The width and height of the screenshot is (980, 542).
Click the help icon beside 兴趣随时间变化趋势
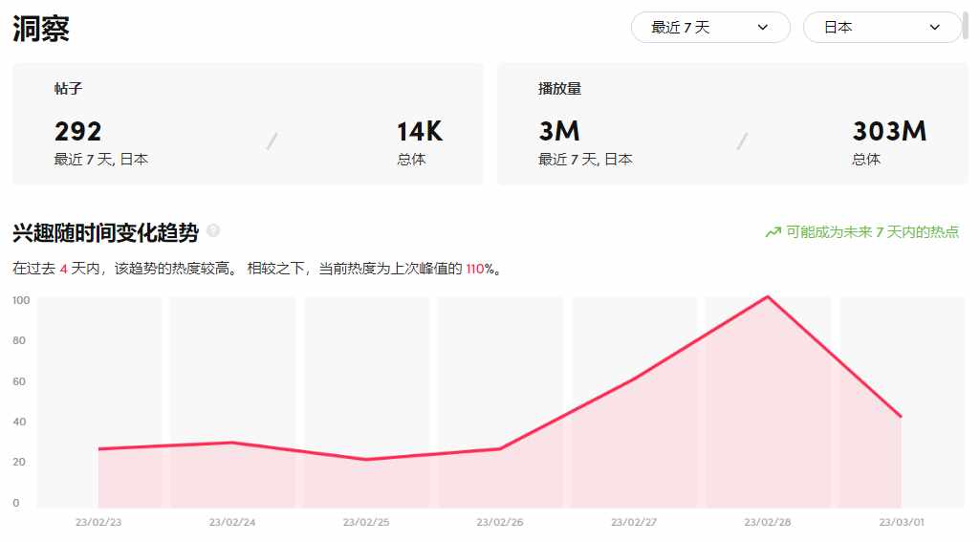pos(213,230)
